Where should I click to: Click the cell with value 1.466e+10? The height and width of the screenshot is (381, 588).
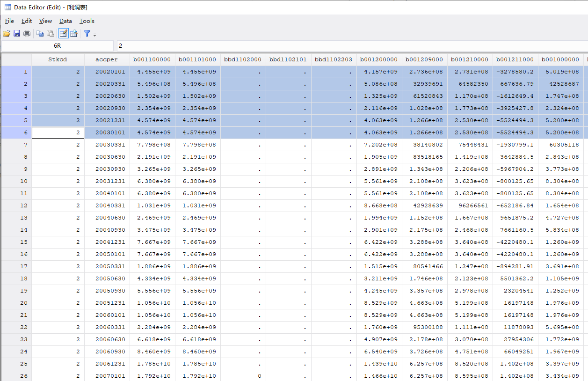click(x=379, y=376)
